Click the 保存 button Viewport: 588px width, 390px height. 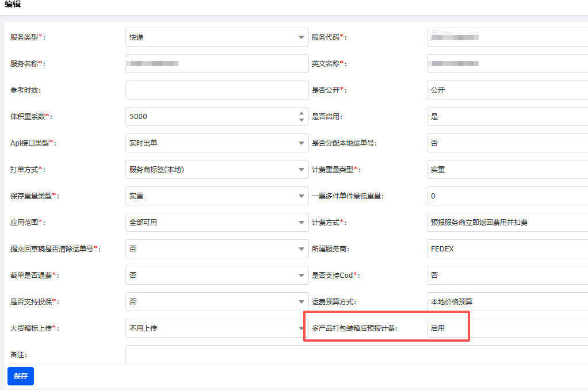pyautogui.click(x=21, y=376)
